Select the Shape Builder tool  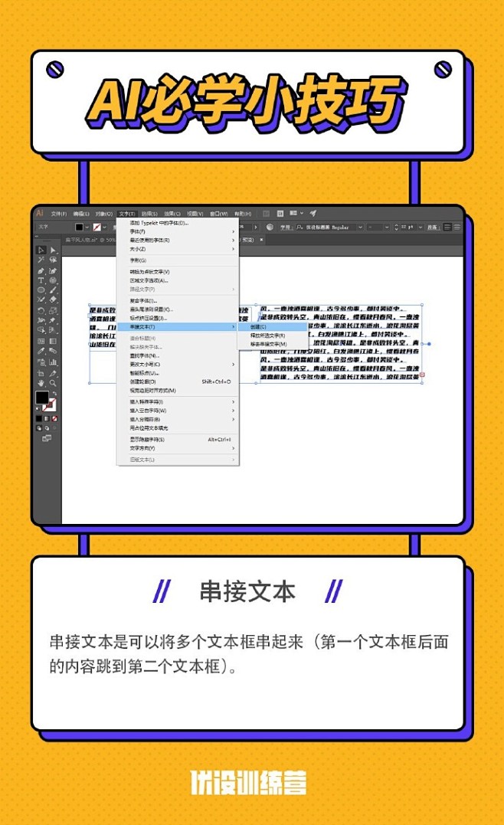point(41,330)
